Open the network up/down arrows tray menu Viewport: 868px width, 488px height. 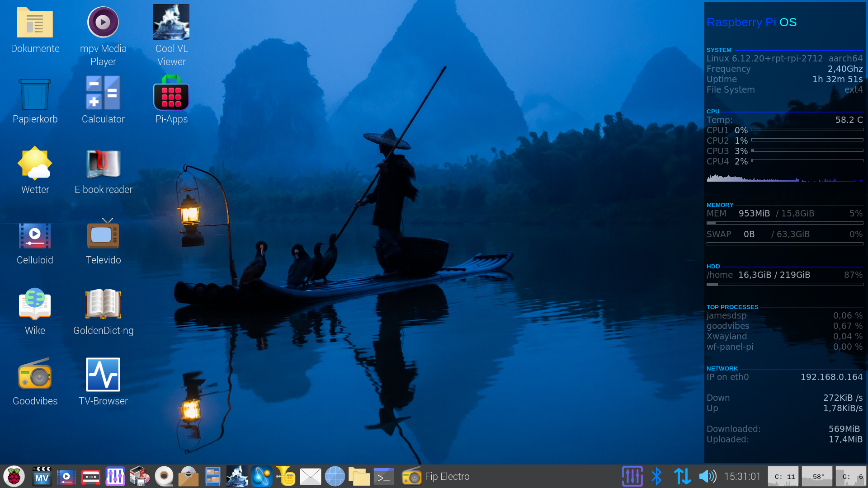click(x=682, y=477)
